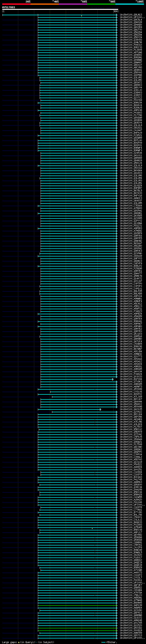The width and height of the screenshot is (146, 644).
Task: Select UniRef100_Q4PG39 label
Action: point(131,605)
